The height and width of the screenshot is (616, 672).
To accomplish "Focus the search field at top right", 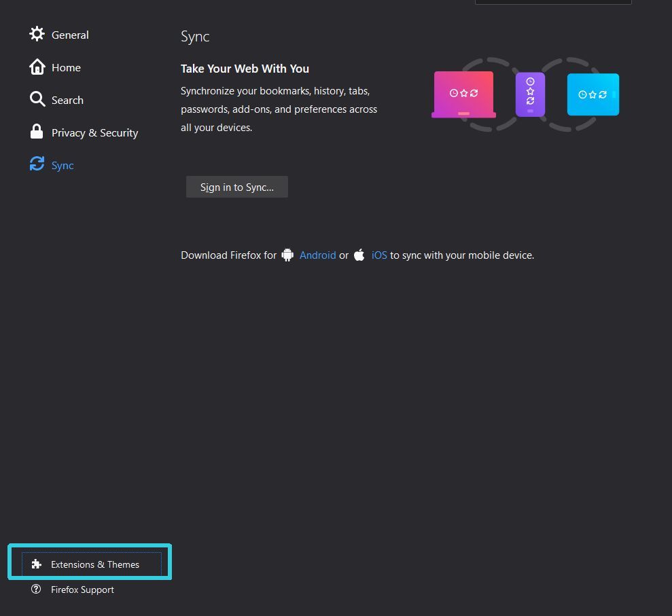I will pos(553,2).
